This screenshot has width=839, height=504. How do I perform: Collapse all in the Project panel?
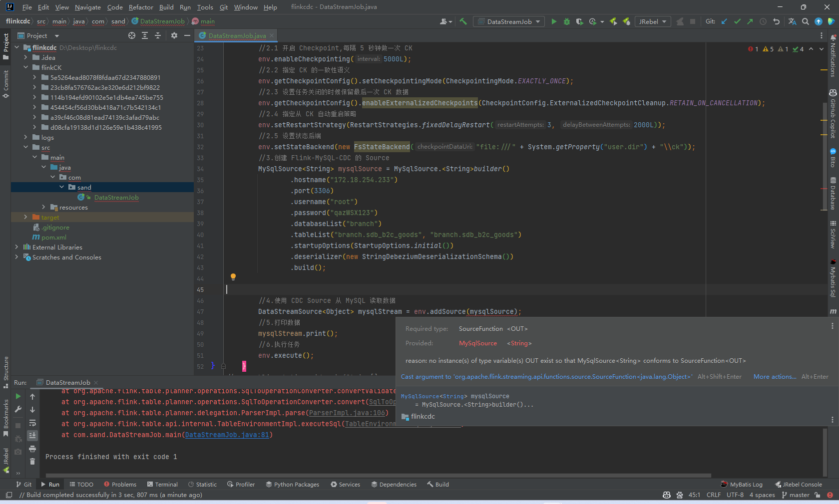[158, 35]
